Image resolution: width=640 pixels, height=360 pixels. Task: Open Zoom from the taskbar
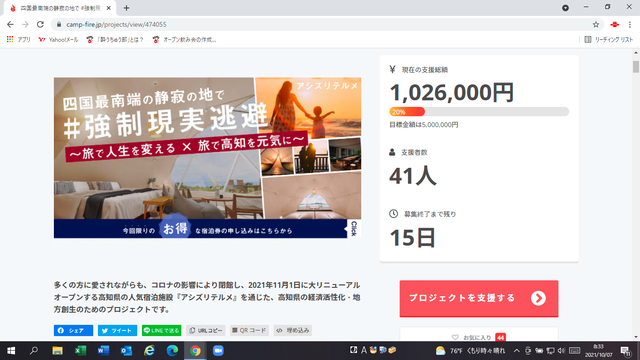coord(218,351)
